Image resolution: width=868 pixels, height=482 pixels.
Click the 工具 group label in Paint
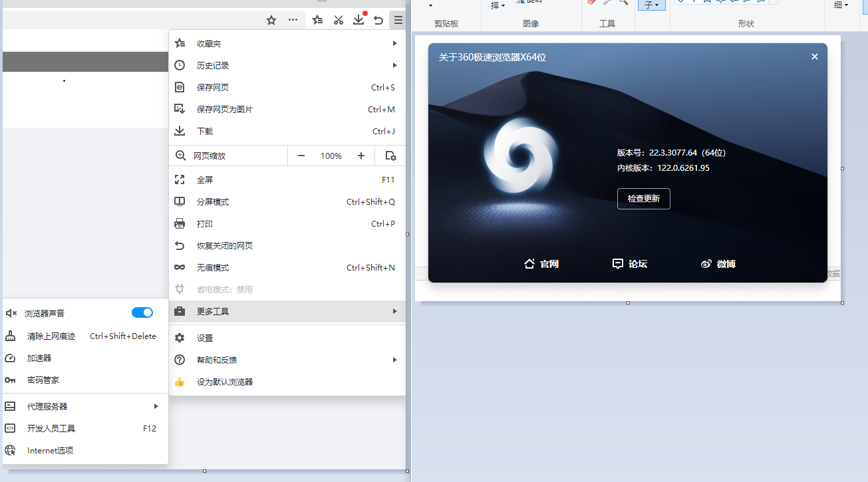607,24
